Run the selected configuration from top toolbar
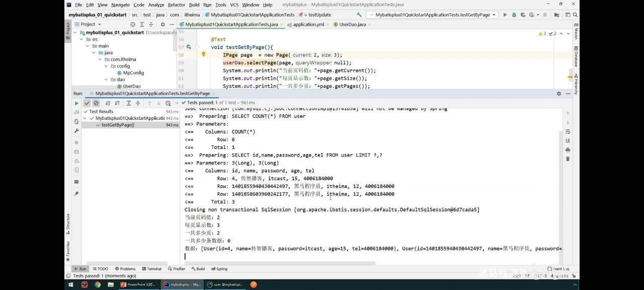Viewport: 644px width, 290px height. click(x=505, y=15)
